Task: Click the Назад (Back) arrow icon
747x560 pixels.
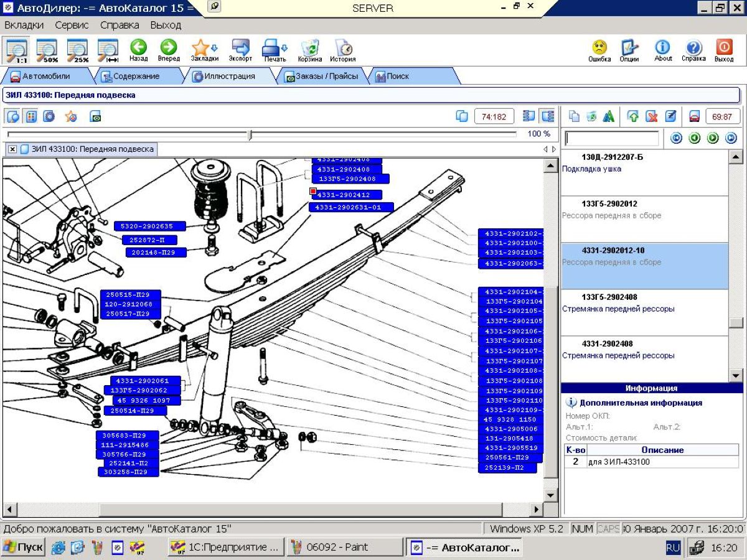Action: (x=138, y=49)
